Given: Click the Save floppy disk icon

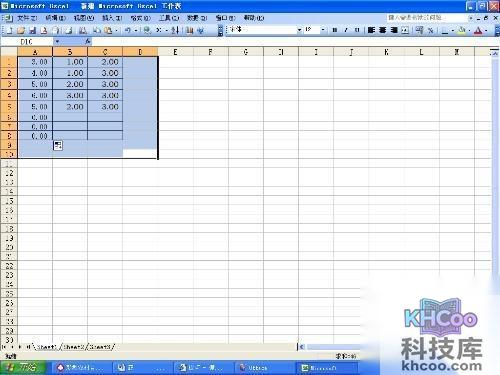Looking at the screenshot, I should pos(32,30).
